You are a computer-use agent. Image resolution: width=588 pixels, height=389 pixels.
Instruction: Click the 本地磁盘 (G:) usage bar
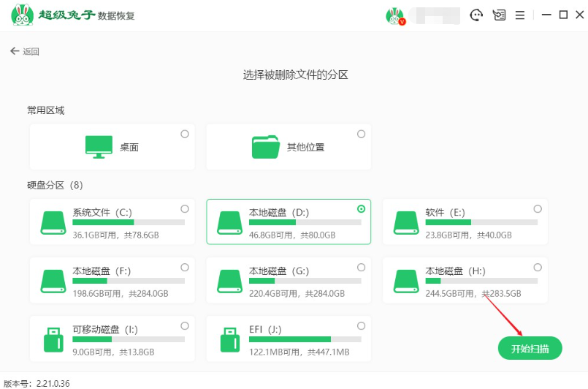pyautogui.click(x=305, y=281)
